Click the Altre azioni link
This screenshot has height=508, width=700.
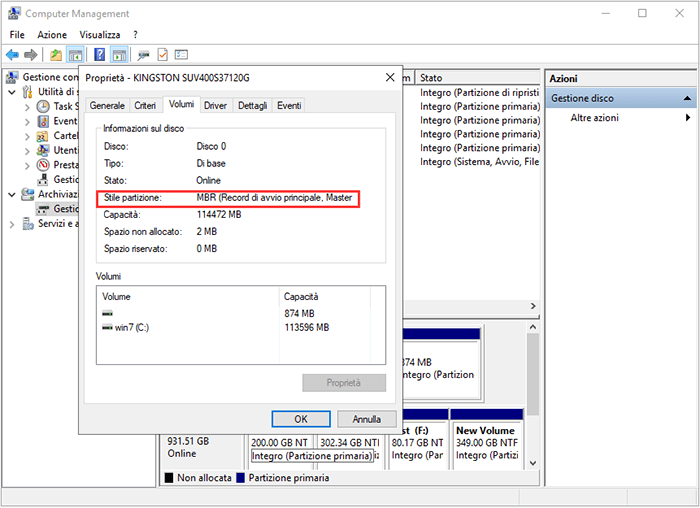click(594, 118)
